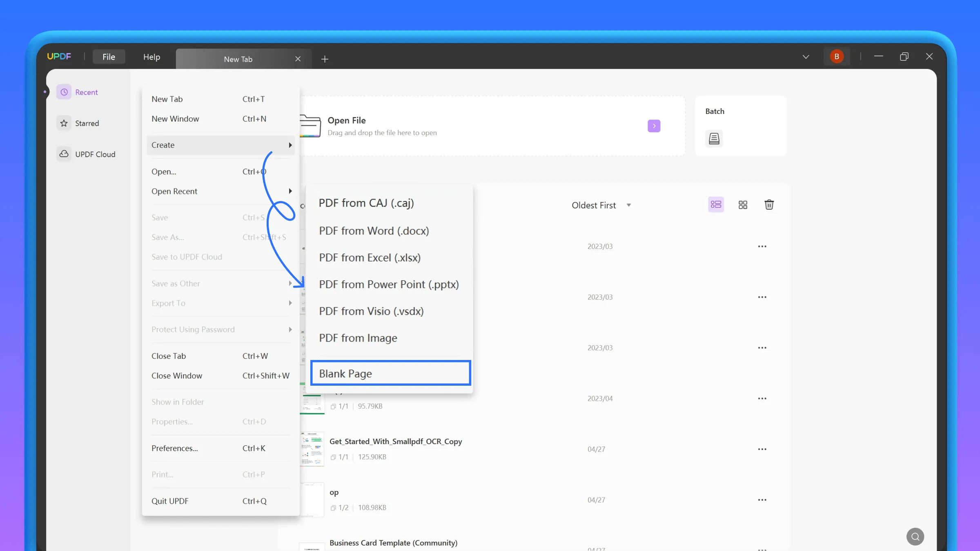Click the delete/trash icon in toolbar
The width and height of the screenshot is (980, 551).
768,204
